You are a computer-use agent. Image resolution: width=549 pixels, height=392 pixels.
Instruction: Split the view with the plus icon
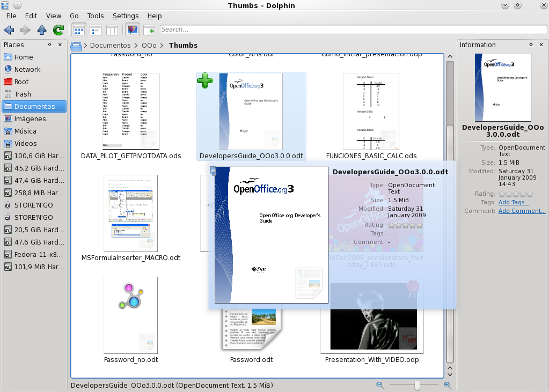tap(149, 31)
